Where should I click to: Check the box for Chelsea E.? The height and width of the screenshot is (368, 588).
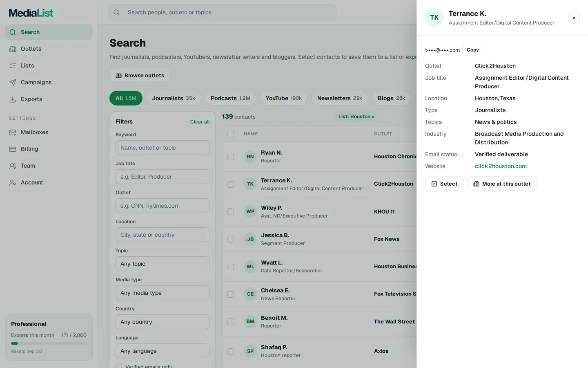(x=231, y=294)
